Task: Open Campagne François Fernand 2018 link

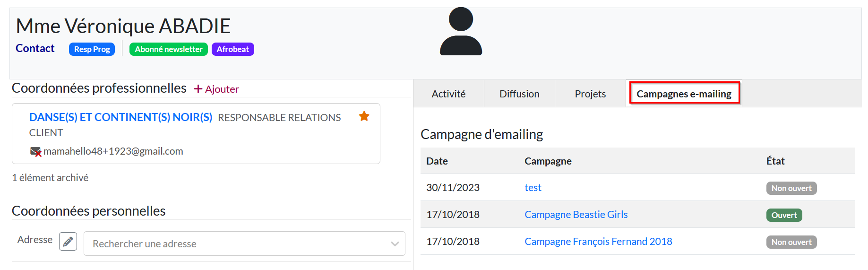Action: [x=598, y=242]
